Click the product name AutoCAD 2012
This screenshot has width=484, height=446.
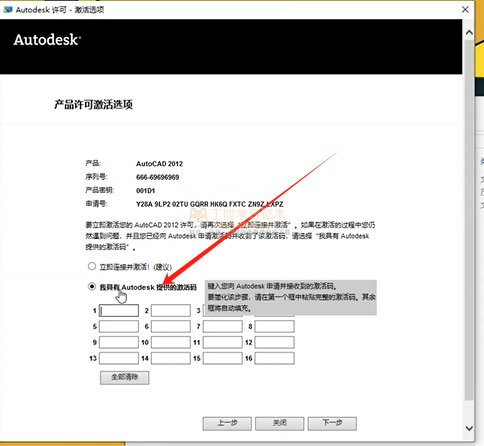159,164
